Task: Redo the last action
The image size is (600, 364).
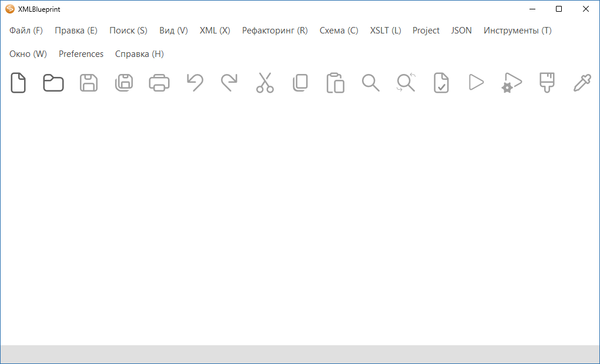Action: coord(230,83)
